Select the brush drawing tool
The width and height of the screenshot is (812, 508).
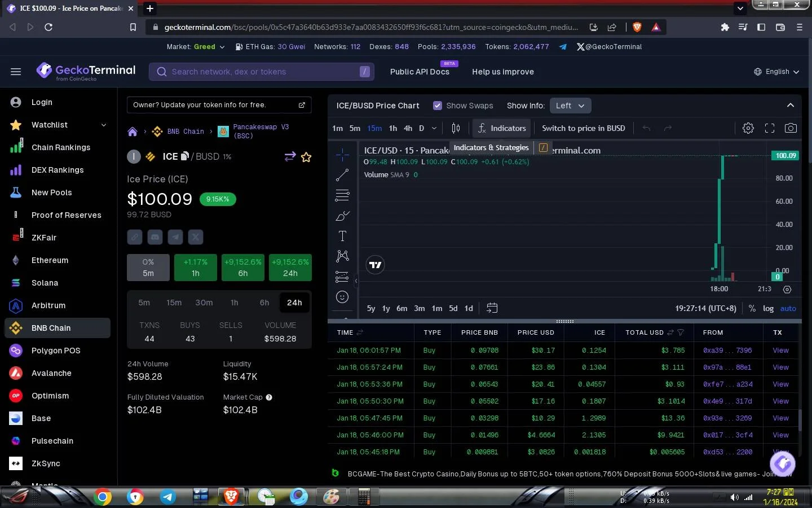point(342,216)
